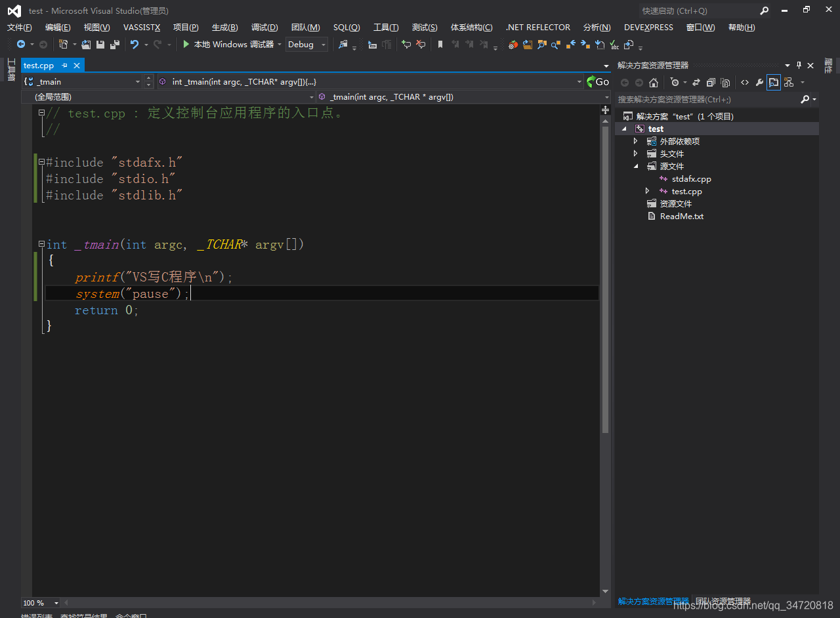Click the Home icon in Solution Explorer
Viewport: 840px width, 618px height.
pos(654,83)
